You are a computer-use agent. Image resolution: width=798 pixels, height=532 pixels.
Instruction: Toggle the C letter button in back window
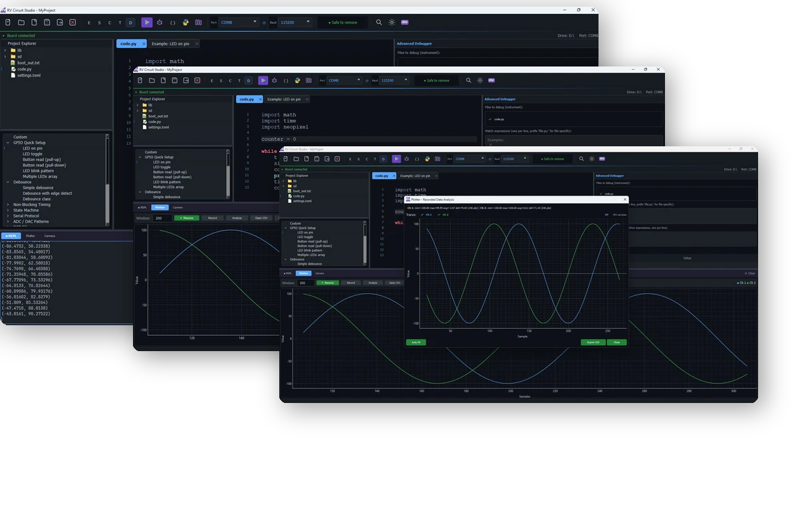tap(110, 23)
